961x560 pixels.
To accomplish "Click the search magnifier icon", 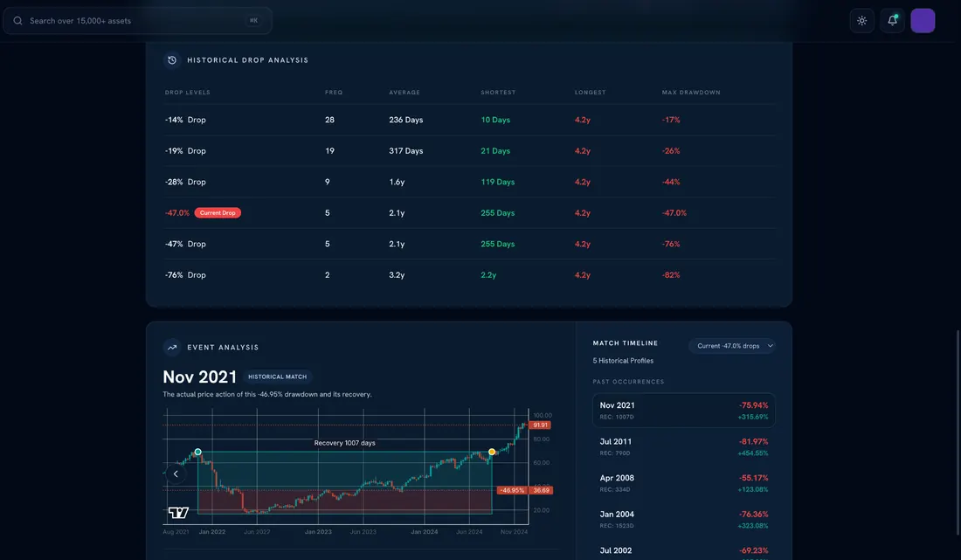I will (x=17, y=21).
